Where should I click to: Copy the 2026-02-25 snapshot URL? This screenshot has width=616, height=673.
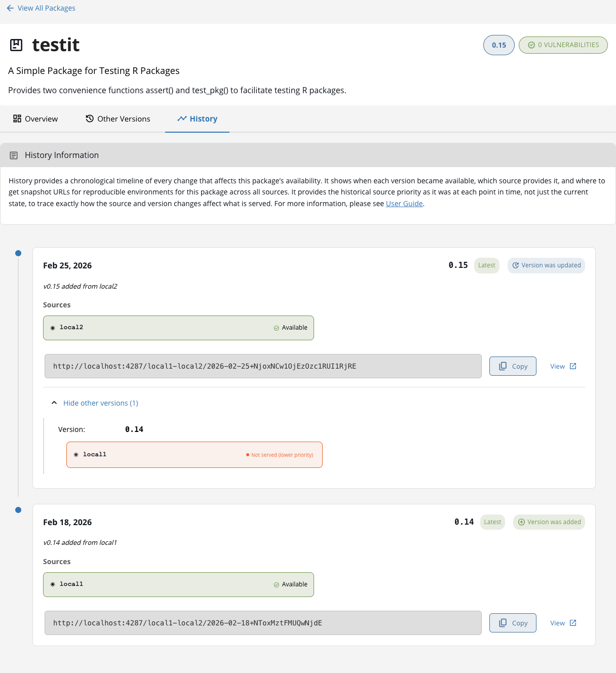point(513,366)
